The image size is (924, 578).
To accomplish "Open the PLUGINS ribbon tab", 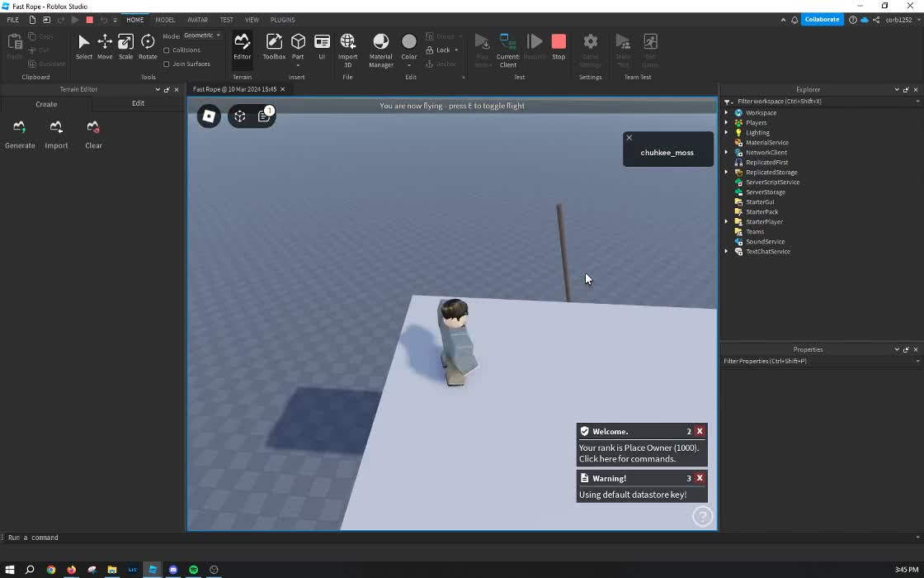I will click(282, 20).
